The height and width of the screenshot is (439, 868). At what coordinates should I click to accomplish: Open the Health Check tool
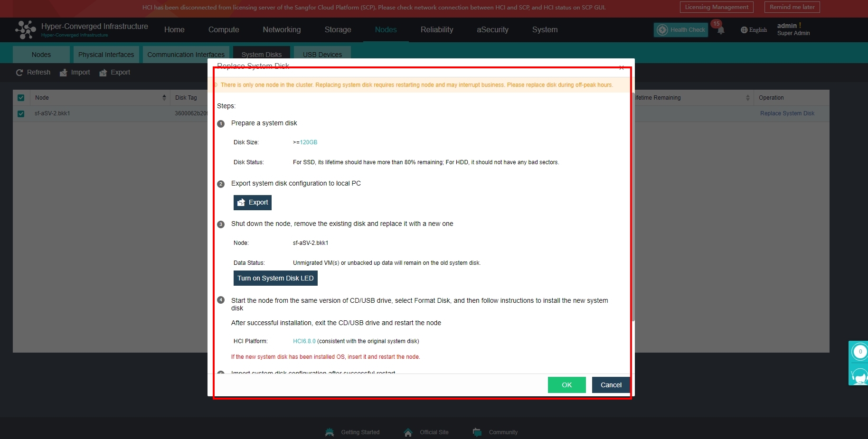click(x=681, y=30)
